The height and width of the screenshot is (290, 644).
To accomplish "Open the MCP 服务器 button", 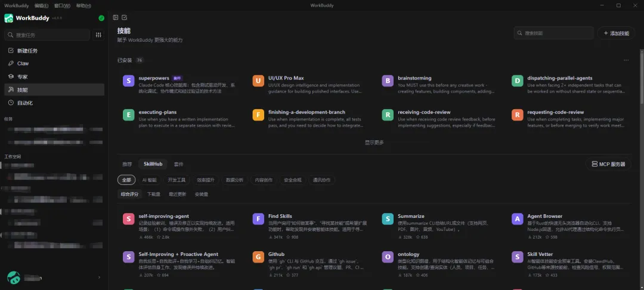I will (608, 164).
